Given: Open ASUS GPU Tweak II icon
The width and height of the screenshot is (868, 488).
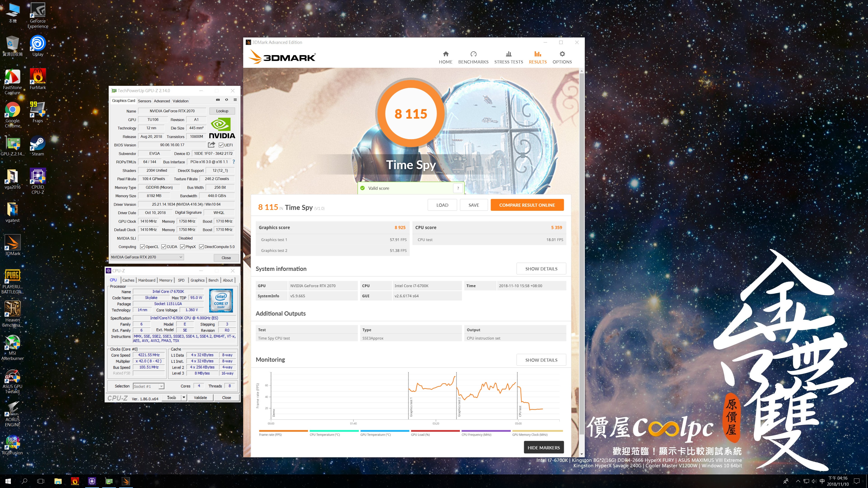Looking at the screenshot, I should coord(12,381).
